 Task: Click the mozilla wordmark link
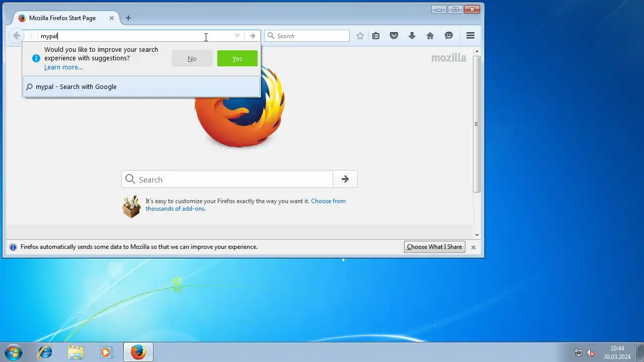pyautogui.click(x=449, y=58)
